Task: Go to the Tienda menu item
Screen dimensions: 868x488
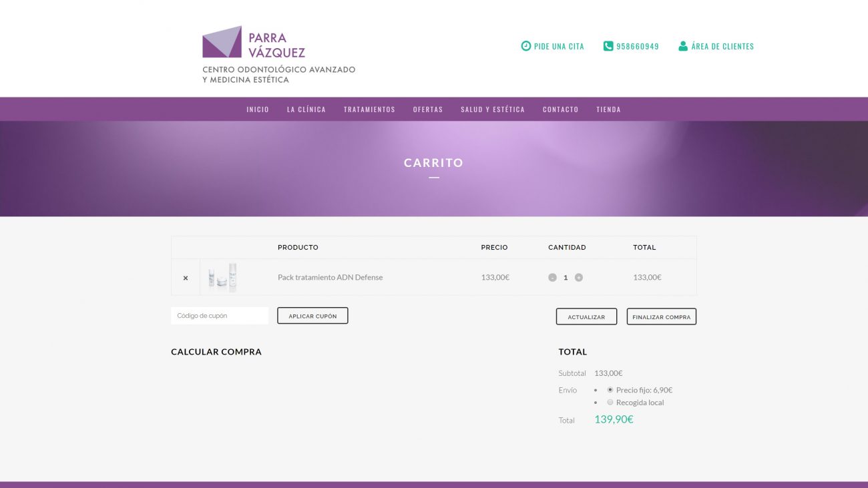Action: pyautogui.click(x=608, y=109)
